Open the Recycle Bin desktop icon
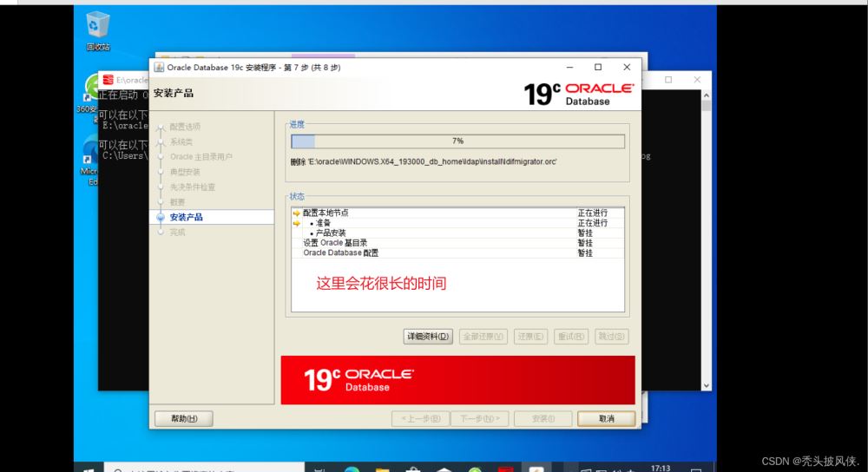This screenshot has height=472, width=868. point(98,31)
